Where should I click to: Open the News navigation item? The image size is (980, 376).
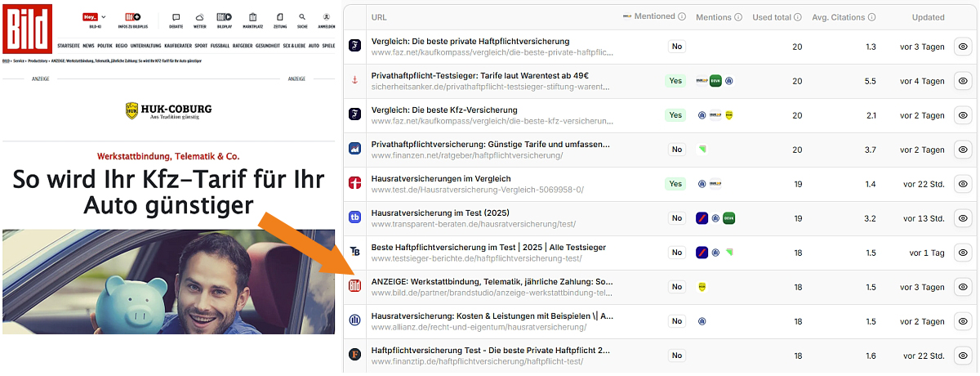tap(88, 47)
